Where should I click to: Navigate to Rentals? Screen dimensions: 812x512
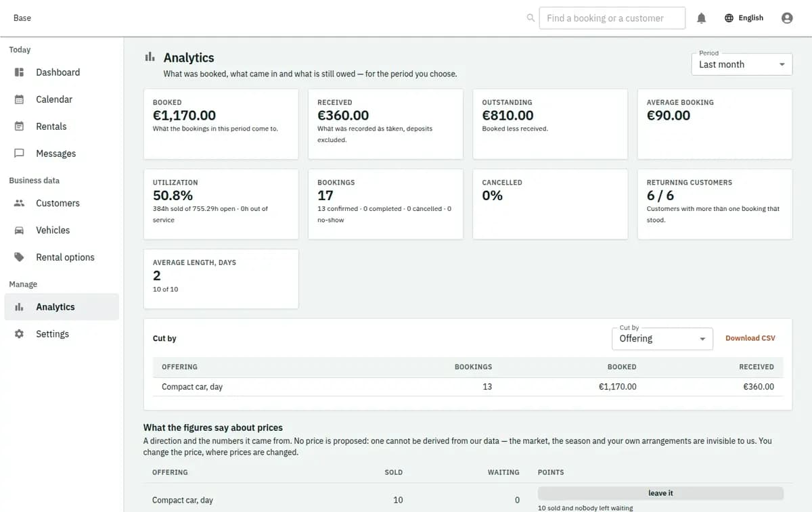(x=62, y=126)
